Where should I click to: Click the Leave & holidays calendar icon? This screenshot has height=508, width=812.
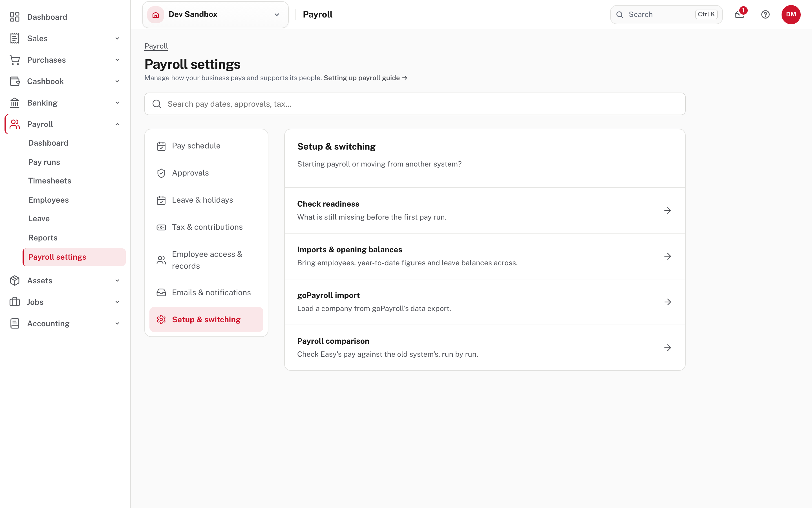(x=161, y=200)
